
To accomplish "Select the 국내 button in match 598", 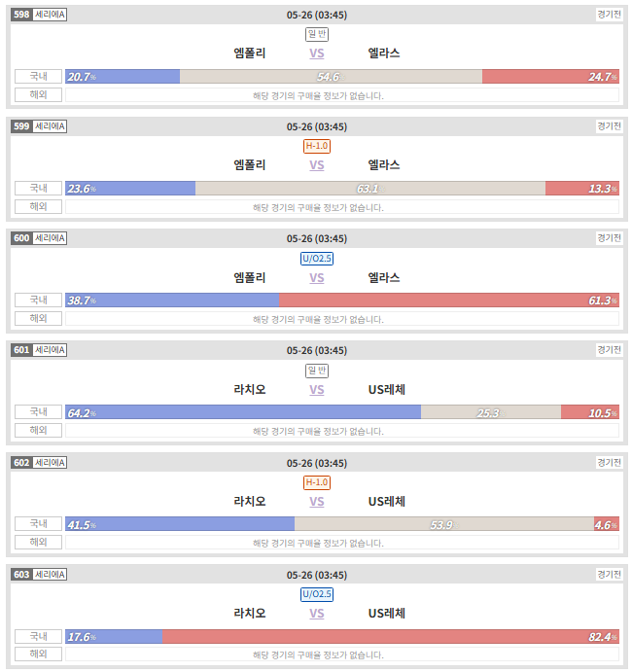I will click(x=38, y=76).
